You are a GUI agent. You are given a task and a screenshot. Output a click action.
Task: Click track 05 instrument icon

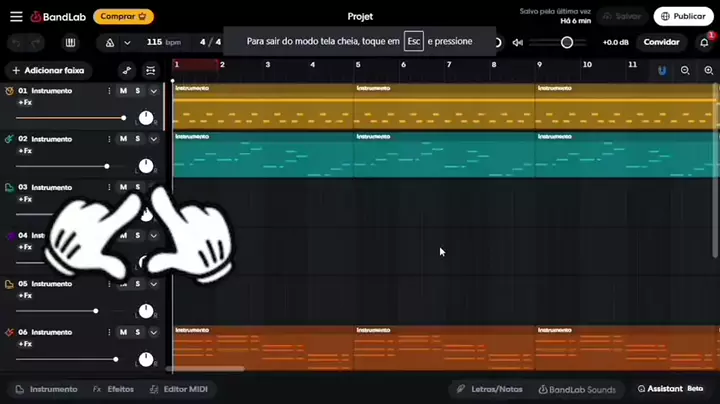(9, 284)
